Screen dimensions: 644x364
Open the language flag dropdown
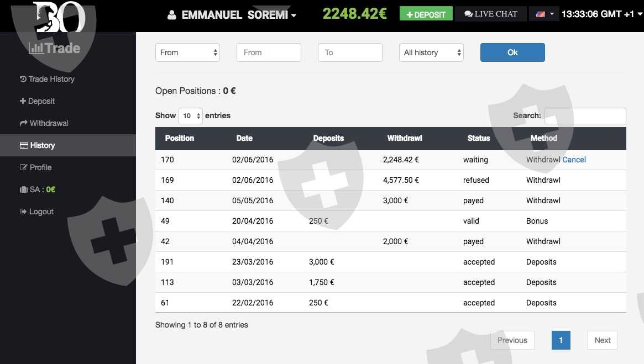pos(544,14)
